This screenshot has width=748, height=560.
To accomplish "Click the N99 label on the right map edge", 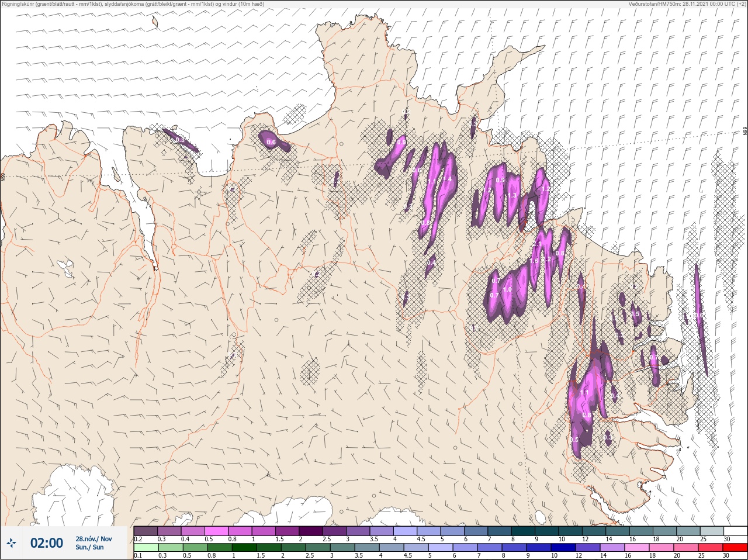I will (x=745, y=132).
